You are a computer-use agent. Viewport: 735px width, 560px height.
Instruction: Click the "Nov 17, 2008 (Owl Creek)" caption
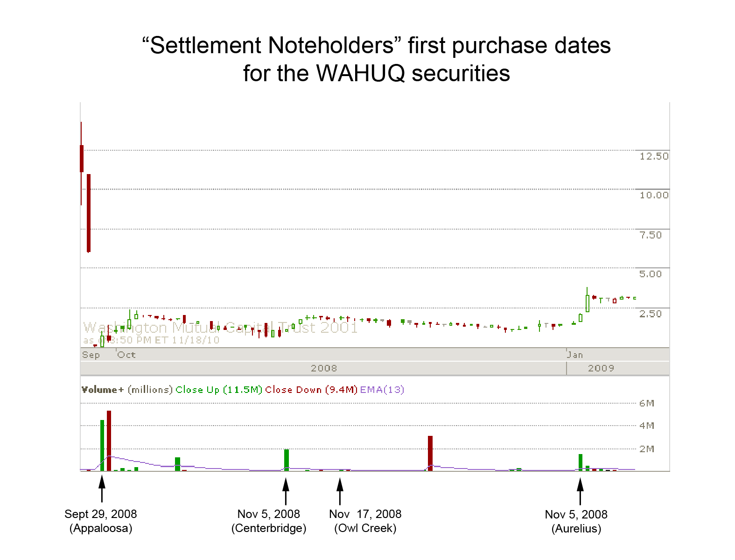click(x=365, y=521)
